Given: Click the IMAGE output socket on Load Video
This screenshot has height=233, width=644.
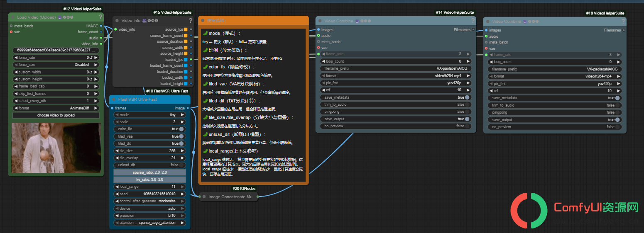Looking at the screenshot, I should coord(101,26).
